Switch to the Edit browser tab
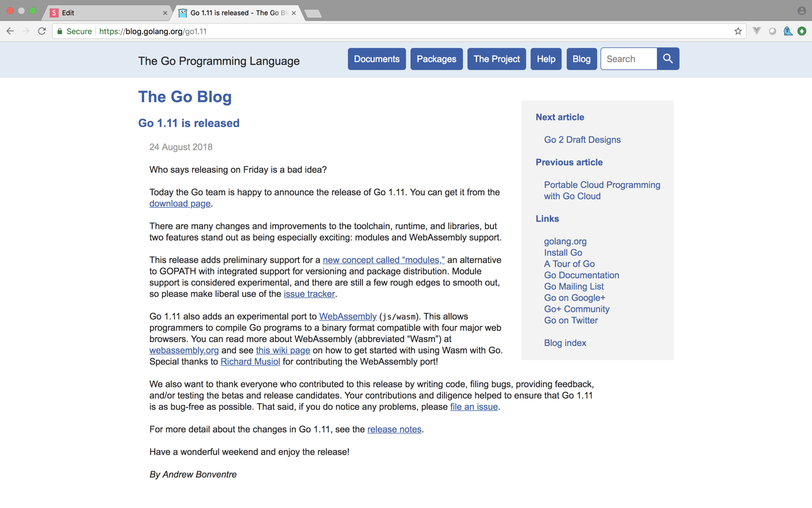The height and width of the screenshot is (508, 812). 105,13
